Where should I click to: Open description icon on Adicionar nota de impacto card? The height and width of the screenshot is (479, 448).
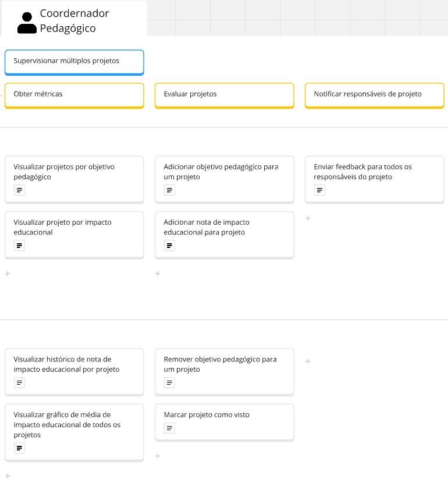point(169,246)
